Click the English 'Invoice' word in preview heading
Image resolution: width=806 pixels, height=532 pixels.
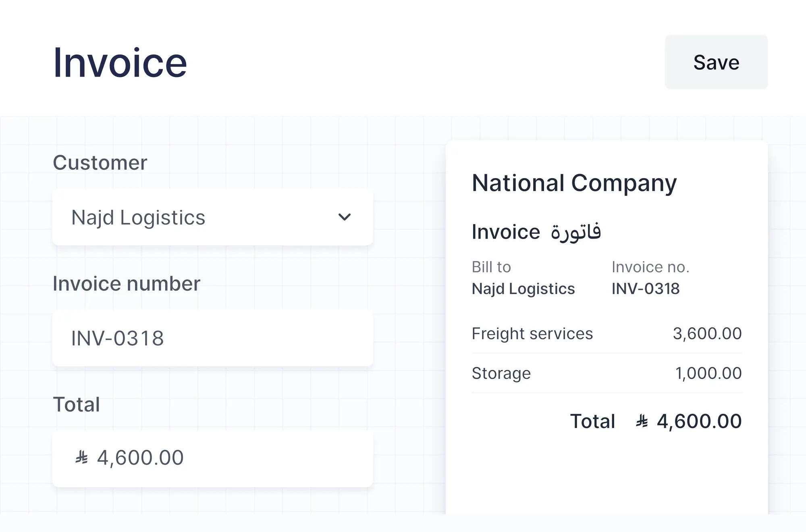506,232
